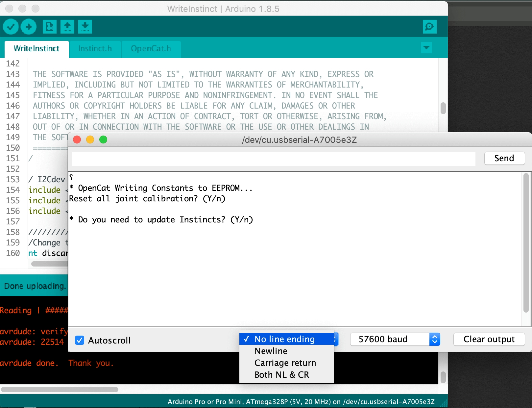Open the Serial Monitor magnifier icon
532x408 pixels.
(x=429, y=27)
